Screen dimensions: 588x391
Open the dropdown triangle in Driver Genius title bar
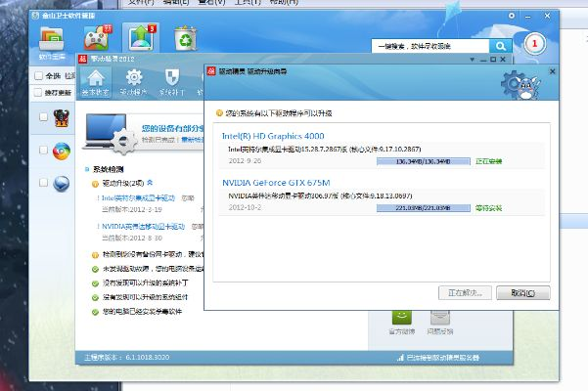473,60
